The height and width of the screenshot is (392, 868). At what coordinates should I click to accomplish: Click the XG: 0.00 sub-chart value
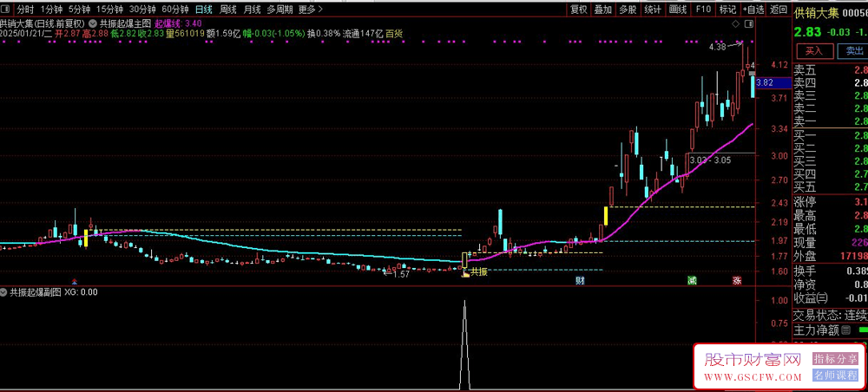(81, 292)
